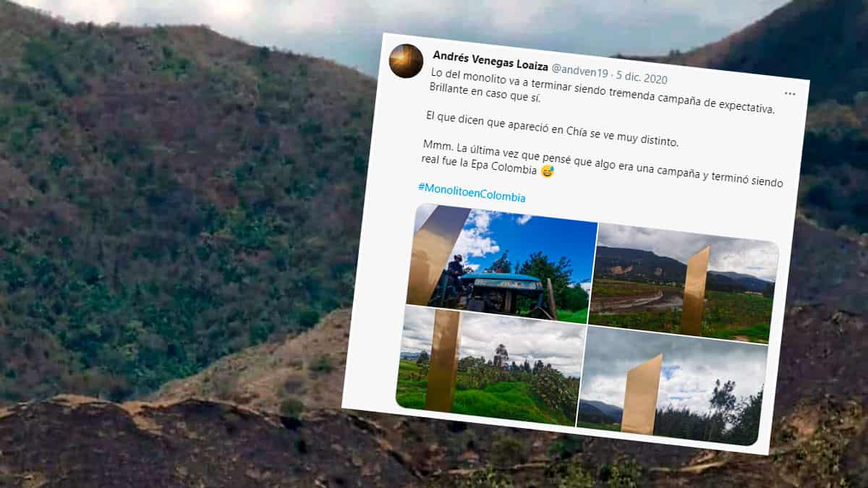Screen dimensions: 868x488
Task: Open the three-dot more options menu
Action: click(790, 93)
